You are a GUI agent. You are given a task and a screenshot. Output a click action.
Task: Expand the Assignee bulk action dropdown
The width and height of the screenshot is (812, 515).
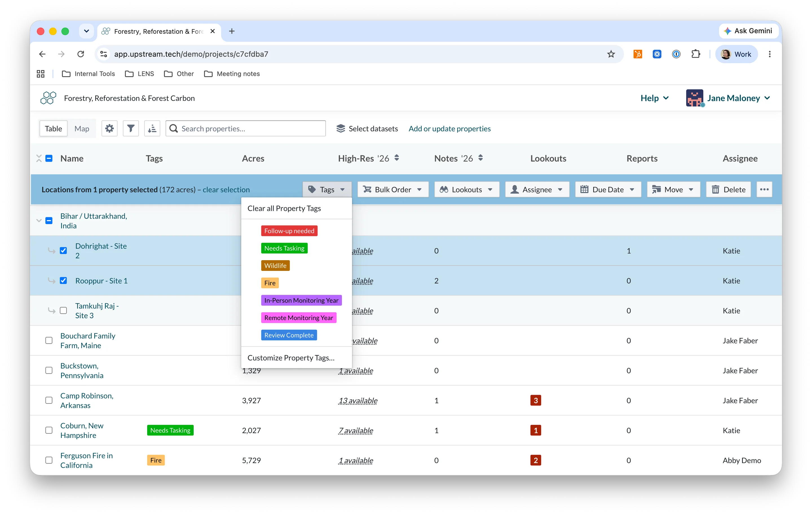click(x=537, y=190)
